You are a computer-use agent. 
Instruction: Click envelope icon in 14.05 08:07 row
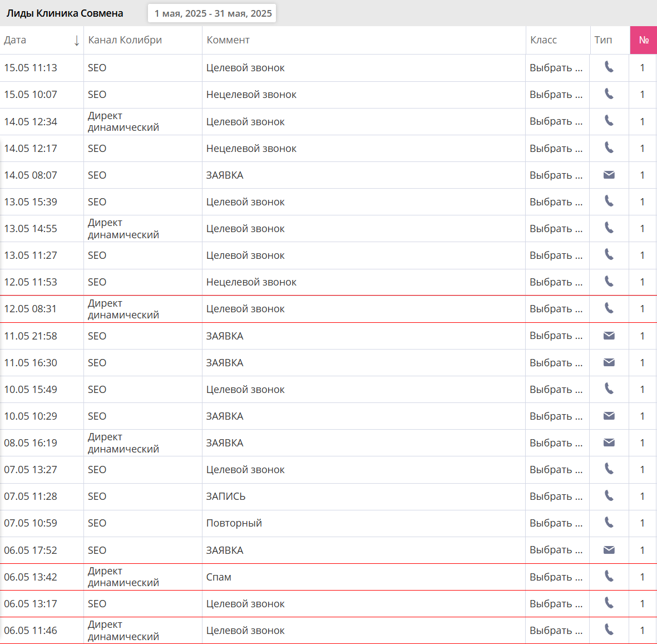[609, 175]
